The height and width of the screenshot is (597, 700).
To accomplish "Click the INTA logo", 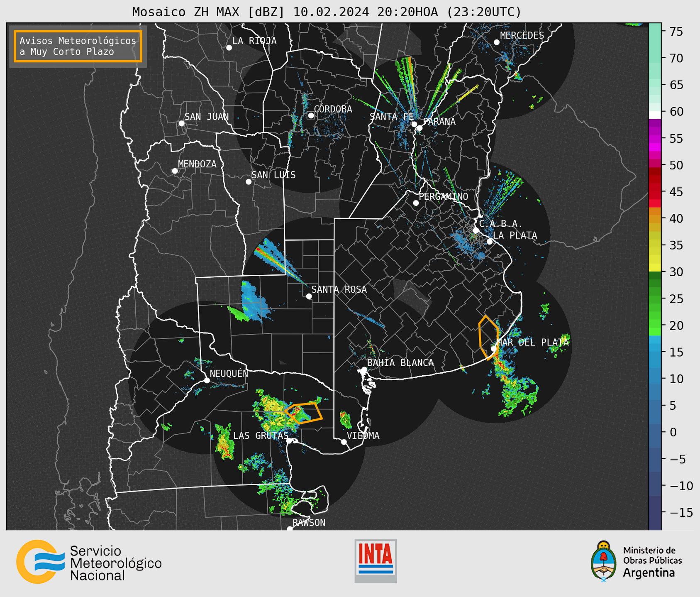I will pos(376,561).
